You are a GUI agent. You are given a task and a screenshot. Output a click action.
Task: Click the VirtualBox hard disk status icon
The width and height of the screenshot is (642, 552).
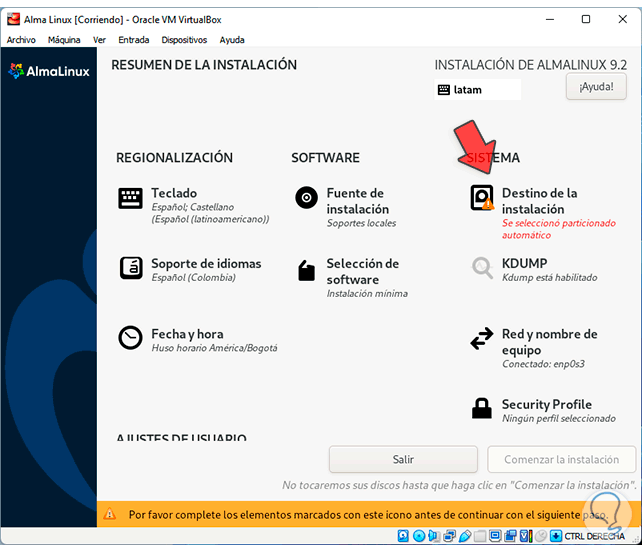[403, 536]
